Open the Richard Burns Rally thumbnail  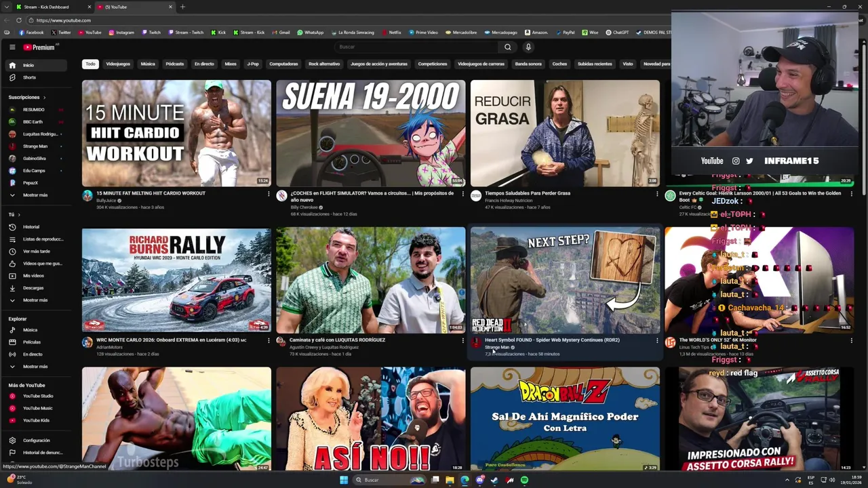(x=176, y=280)
